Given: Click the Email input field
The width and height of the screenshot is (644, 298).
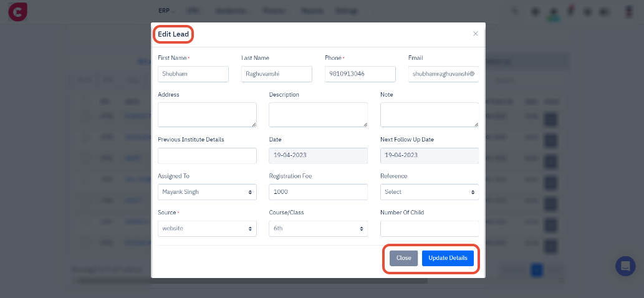Looking at the screenshot, I should pos(444,74).
